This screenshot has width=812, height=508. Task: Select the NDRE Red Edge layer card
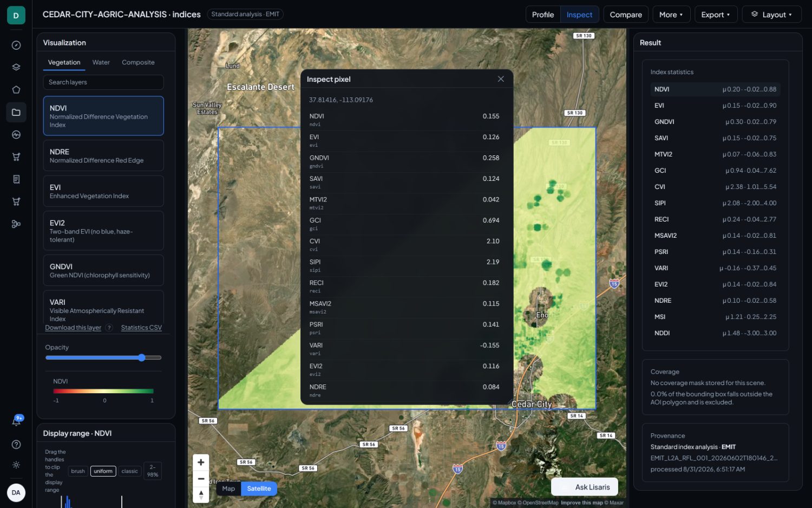[103, 155]
